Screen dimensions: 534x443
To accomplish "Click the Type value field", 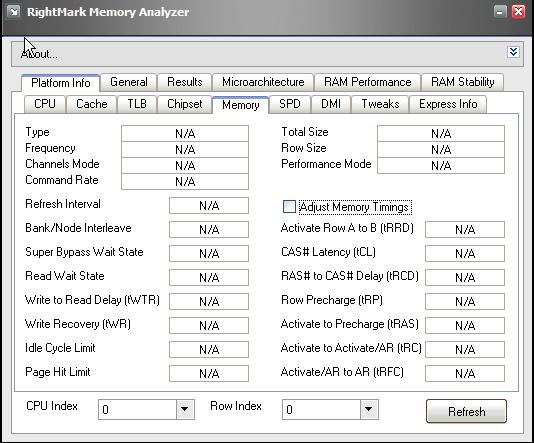I will [x=185, y=133].
